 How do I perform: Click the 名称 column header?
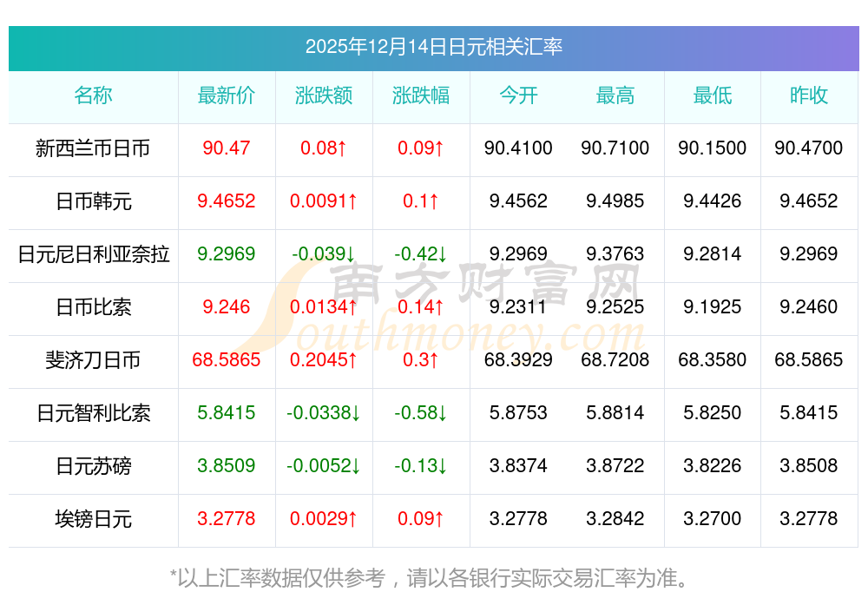coord(93,95)
